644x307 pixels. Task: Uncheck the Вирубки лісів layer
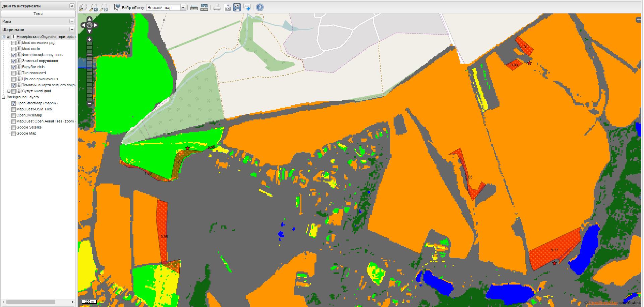14,67
